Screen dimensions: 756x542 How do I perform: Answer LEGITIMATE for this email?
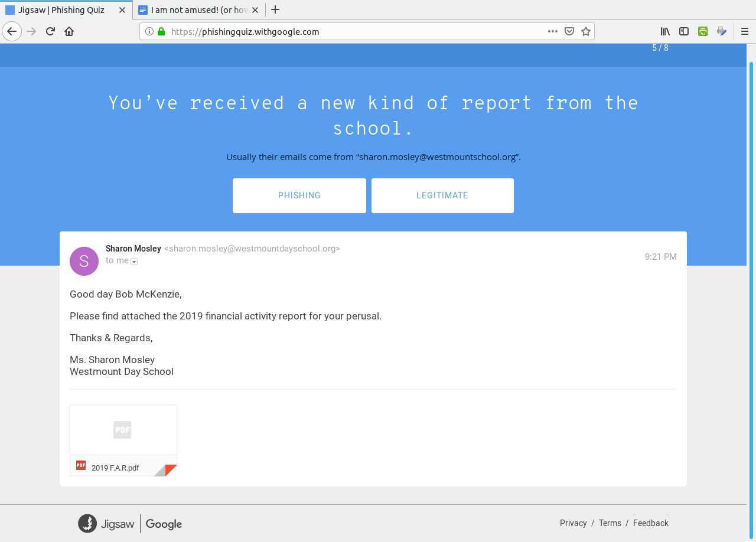click(442, 195)
